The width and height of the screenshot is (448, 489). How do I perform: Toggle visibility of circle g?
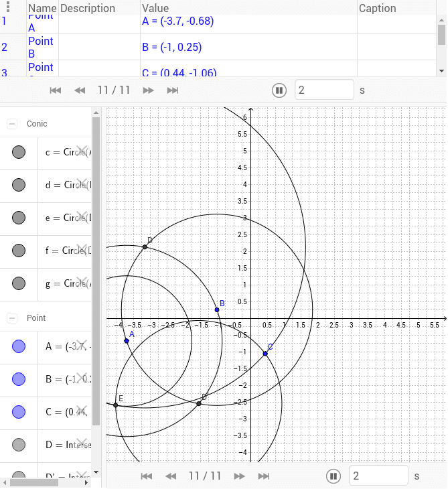[19, 283]
